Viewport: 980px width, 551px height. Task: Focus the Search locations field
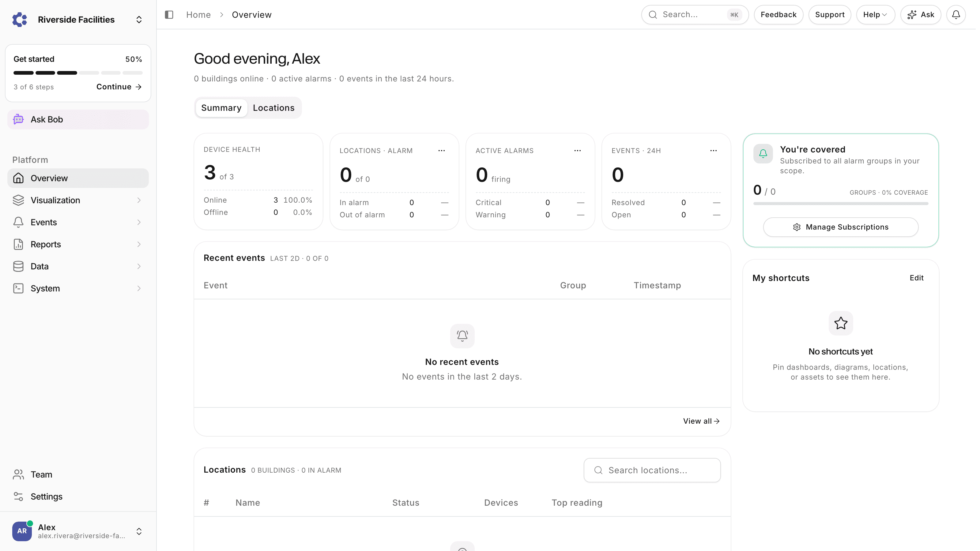652,470
